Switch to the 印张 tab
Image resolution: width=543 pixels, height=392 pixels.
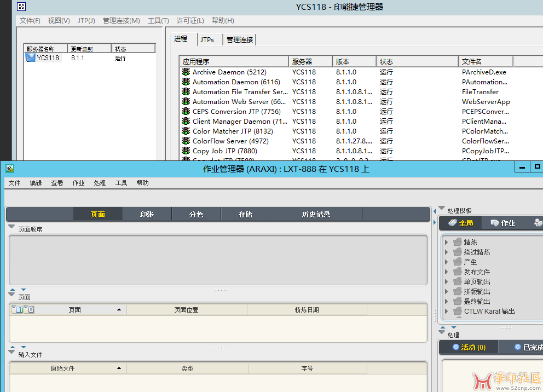tap(147, 215)
